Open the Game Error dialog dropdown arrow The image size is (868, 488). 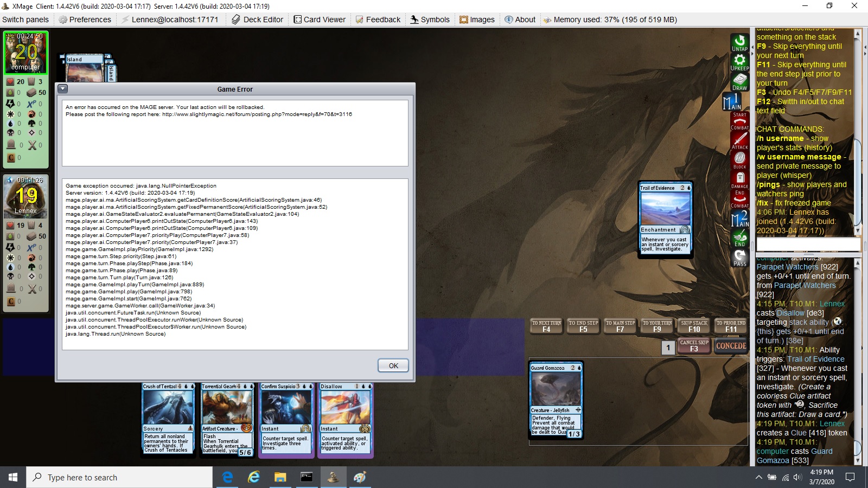[62, 89]
